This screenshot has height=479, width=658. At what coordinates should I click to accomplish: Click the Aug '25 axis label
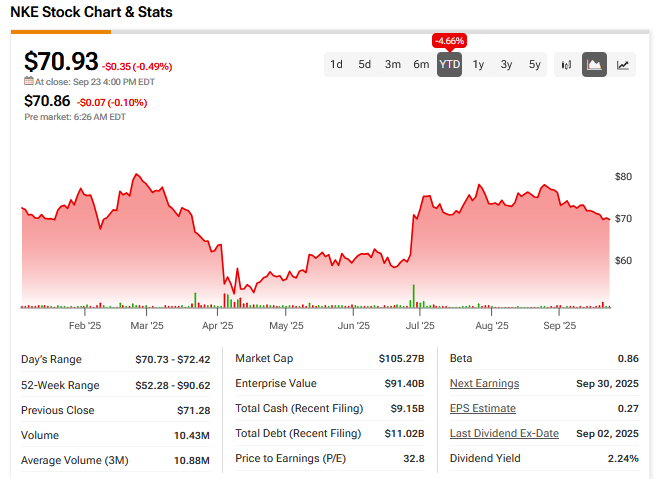coord(491,326)
